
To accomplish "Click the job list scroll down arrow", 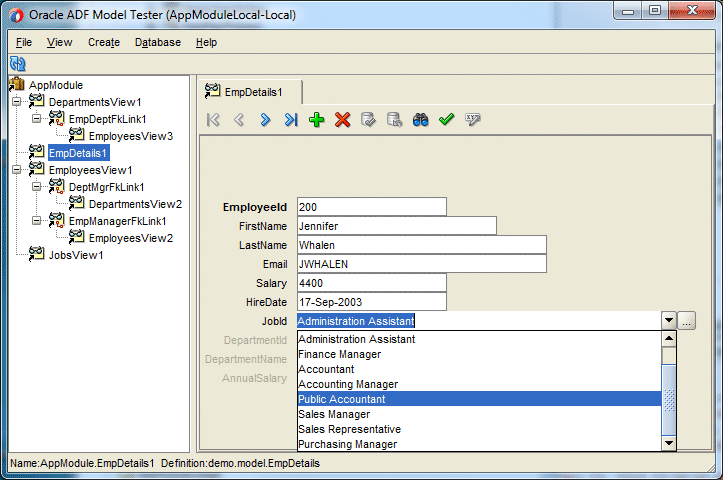I will pyautogui.click(x=669, y=443).
